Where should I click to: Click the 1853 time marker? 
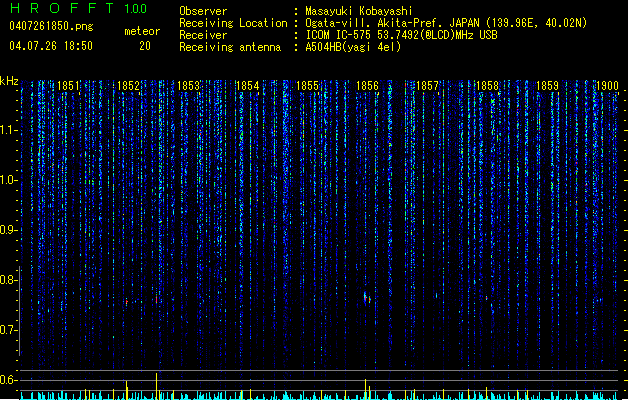188,86
